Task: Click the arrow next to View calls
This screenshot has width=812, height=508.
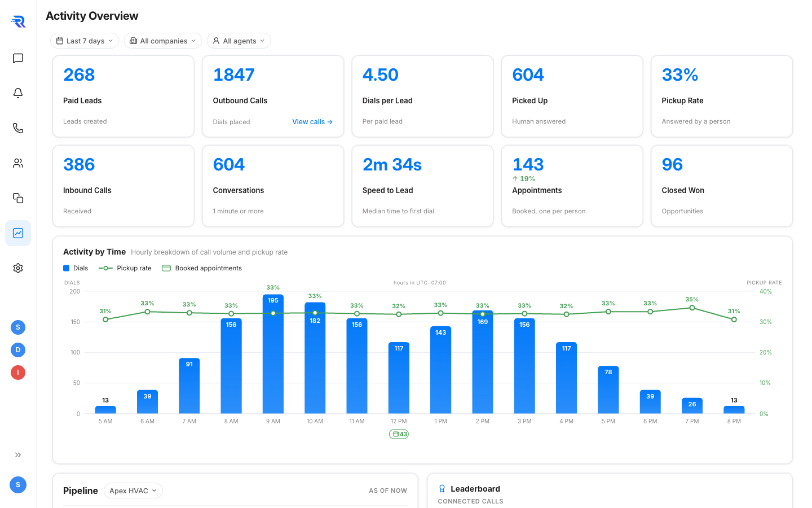Action: [330, 122]
